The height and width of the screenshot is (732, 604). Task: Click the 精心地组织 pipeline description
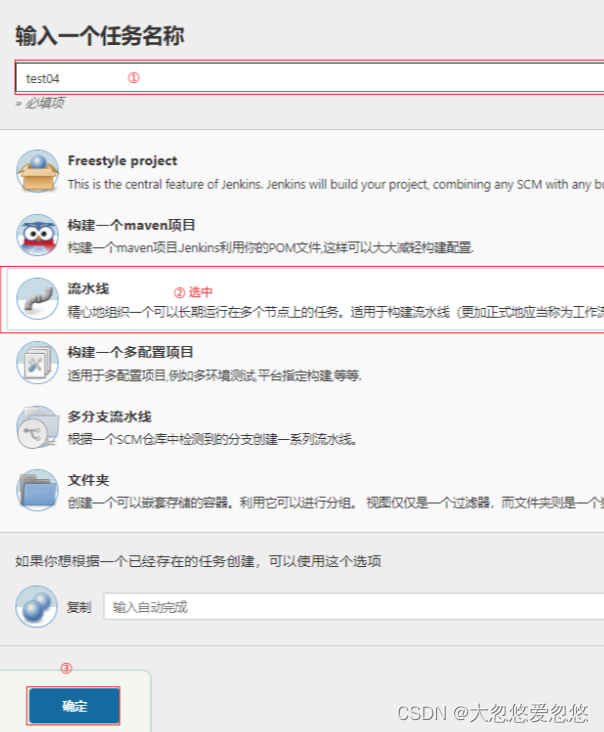[x=336, y=312]
